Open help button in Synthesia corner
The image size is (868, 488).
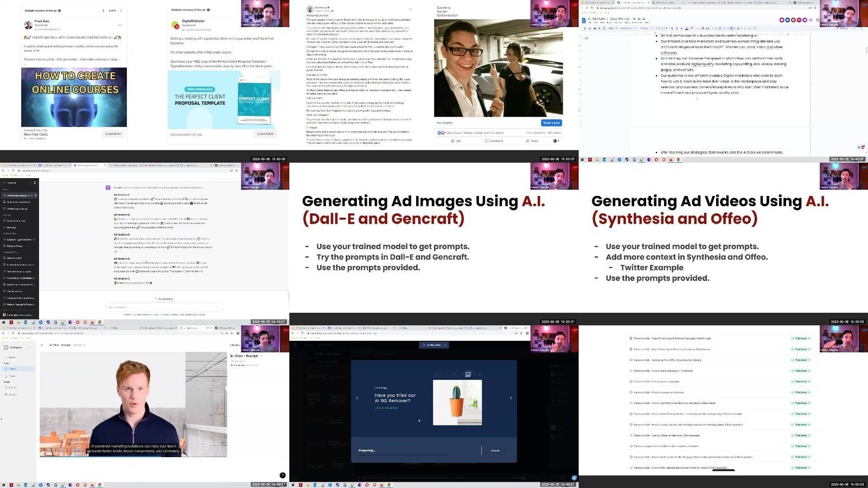tap(283, 476)
